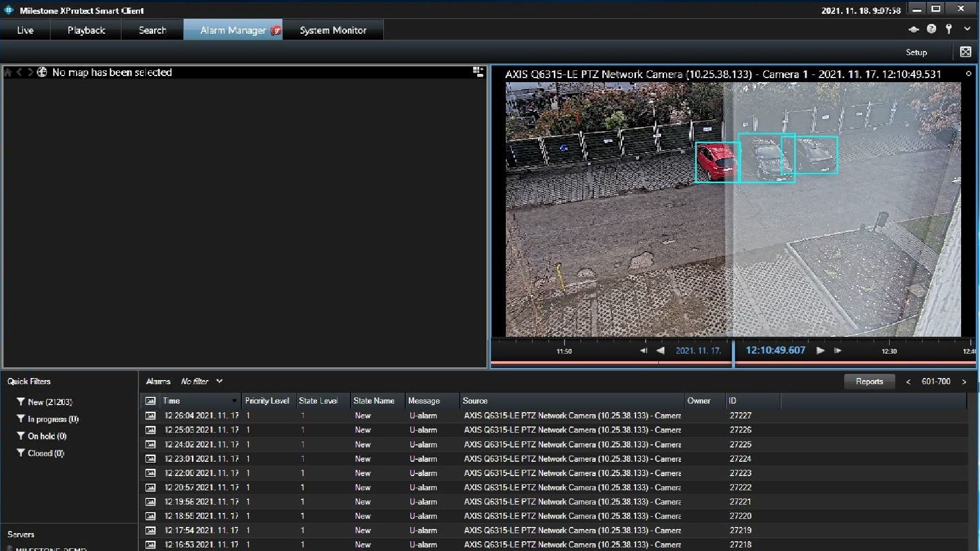Click the Servers panel heading

tap(21, 534)
